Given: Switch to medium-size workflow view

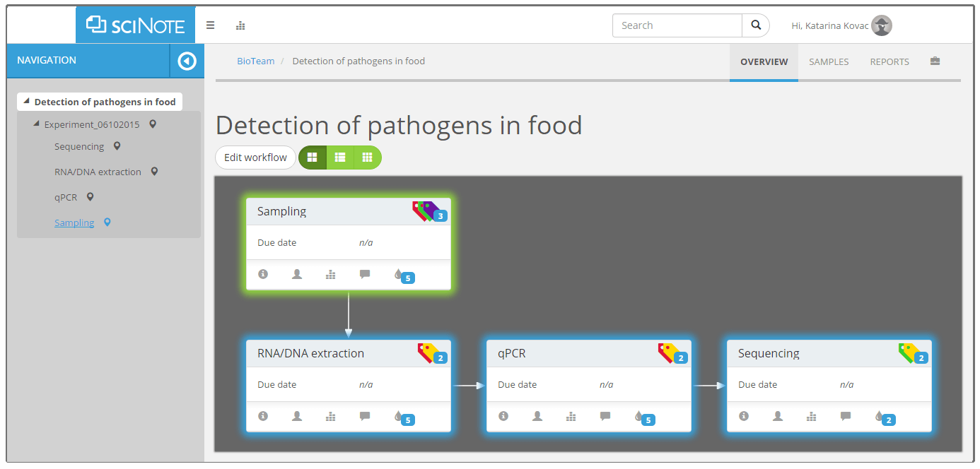Looking at the screenshot, I should pos(340,158).
